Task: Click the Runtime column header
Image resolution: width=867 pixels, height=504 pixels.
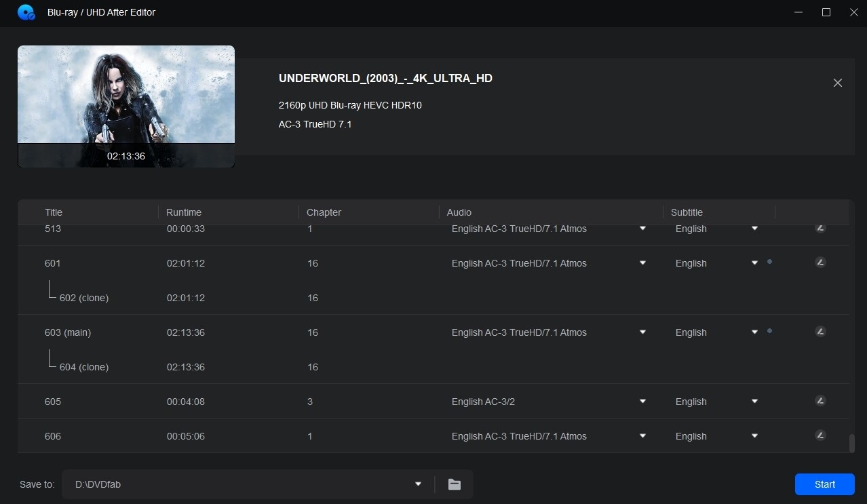Action: tap(184, 212)
